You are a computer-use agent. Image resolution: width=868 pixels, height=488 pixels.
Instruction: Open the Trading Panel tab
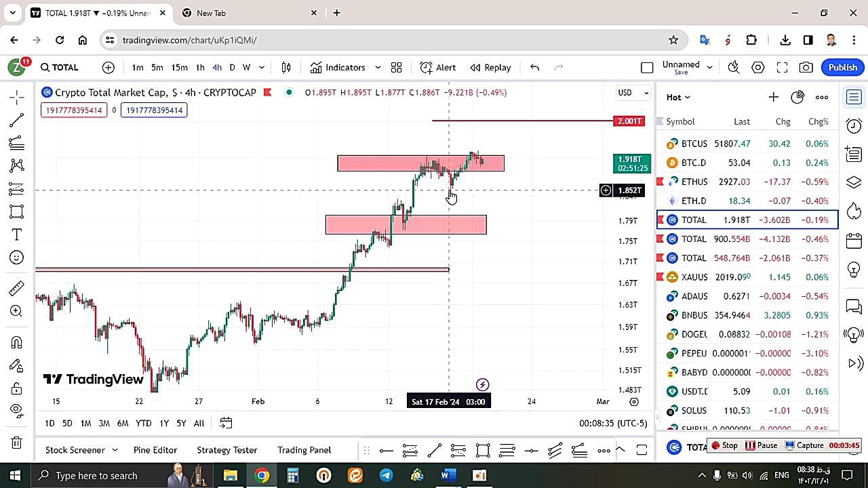(304, 450)
